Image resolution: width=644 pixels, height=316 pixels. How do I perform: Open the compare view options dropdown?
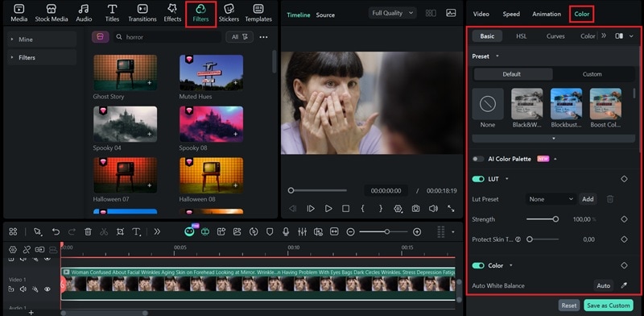pyautogui.click(x=631, y=36)
